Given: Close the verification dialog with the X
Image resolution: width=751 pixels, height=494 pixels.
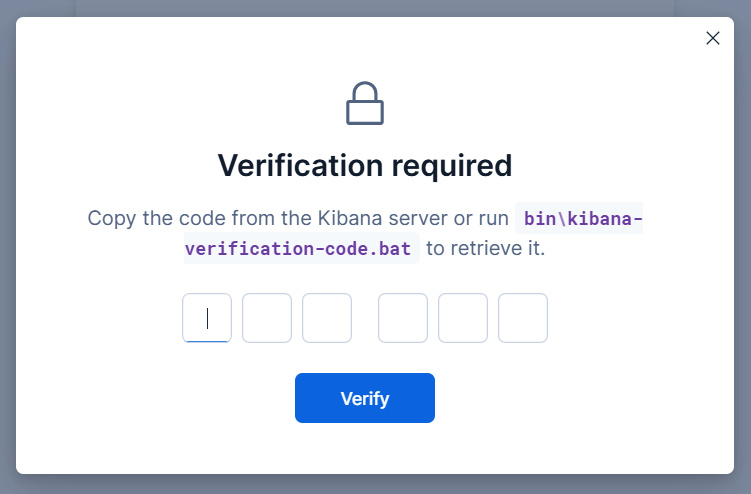Looking at the screenshot, I should tap(713, 38).
